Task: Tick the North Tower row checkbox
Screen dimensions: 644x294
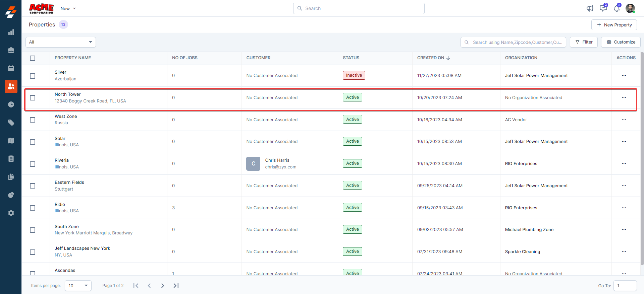Action: click(33, 98)
